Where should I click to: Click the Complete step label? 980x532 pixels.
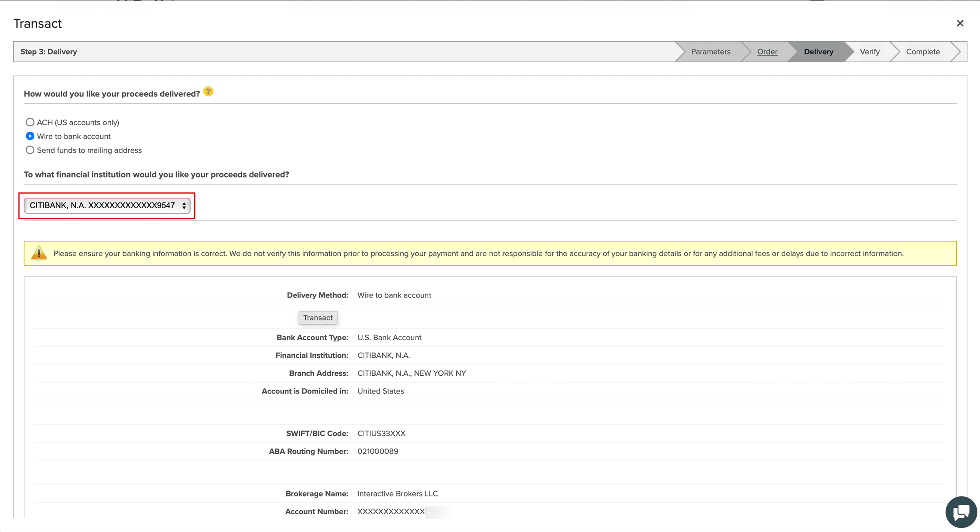pyautogui.click(x=922, y=52)
